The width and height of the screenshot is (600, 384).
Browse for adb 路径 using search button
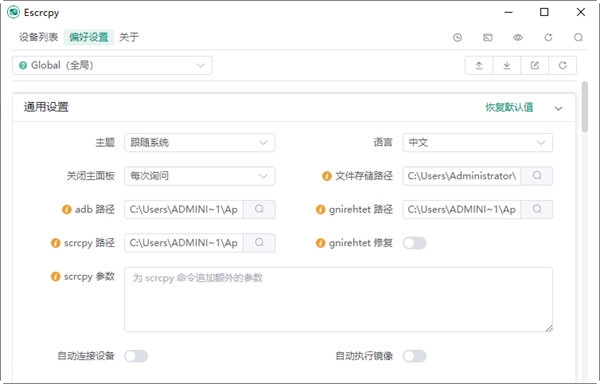click(x=259, y=209)
